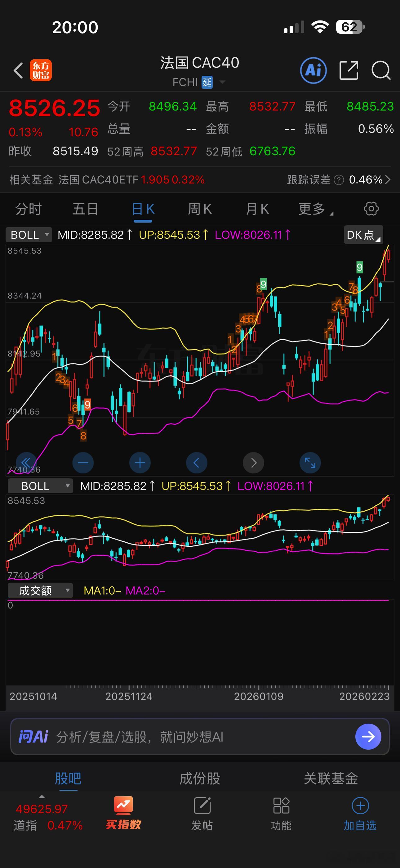Tap the 振幅 value 0.56%
The height and width of the screenshot is (868, 400).
coord(376,129)
